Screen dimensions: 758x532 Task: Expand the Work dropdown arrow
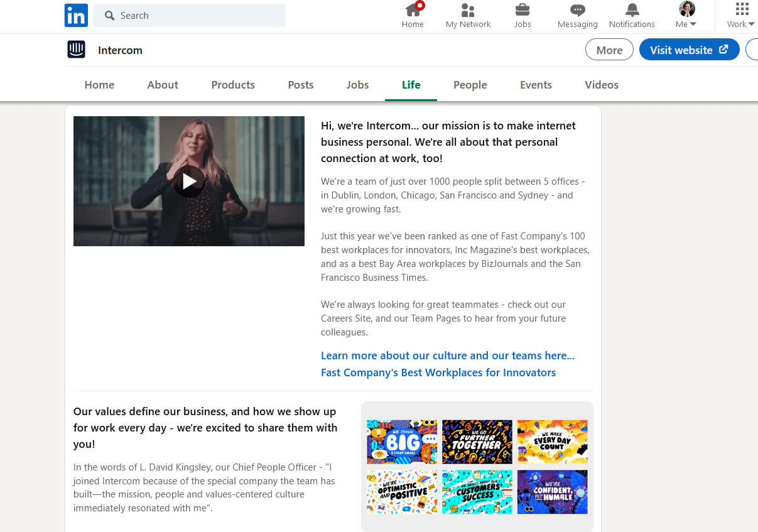click(x=751, y=24)
